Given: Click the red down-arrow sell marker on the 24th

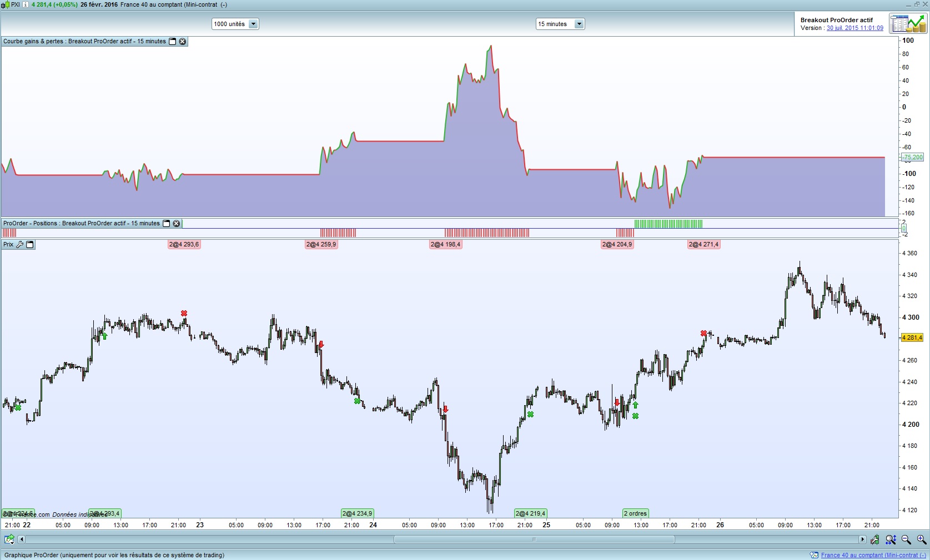Looking at the screenshot, I should (x=445, y=410).
